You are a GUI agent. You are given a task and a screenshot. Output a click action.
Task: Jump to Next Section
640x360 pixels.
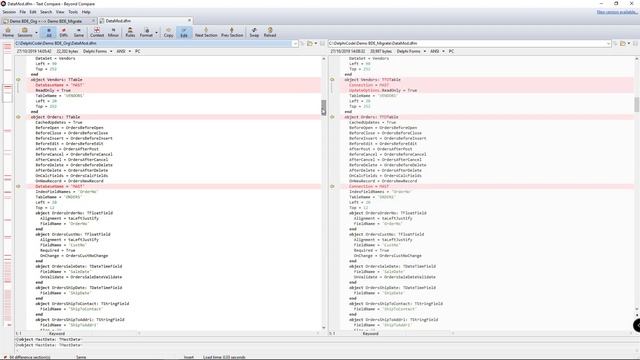[206, 32]
